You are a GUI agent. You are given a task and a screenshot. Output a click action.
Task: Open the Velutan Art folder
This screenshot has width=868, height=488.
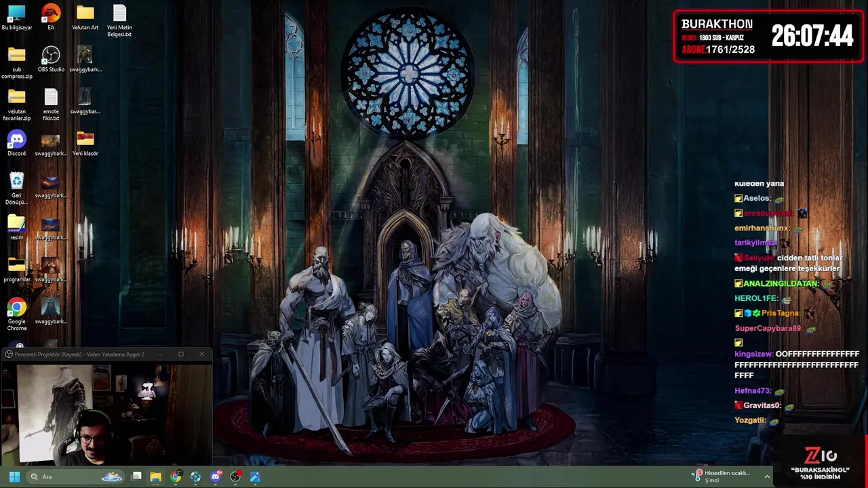85,18
